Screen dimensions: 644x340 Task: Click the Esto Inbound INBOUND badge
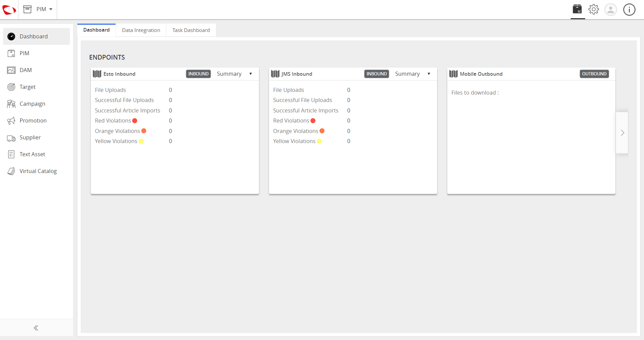[x=198, y=74]
